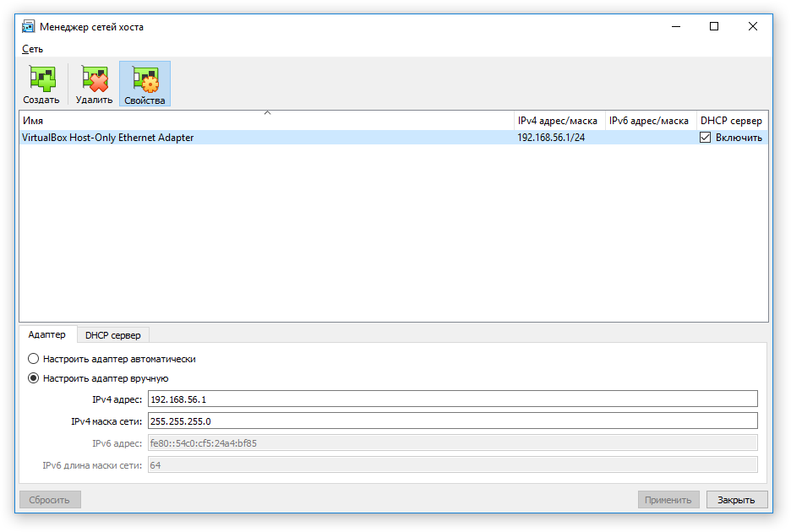The image size is (791, 532).
Task: Sort by the Имя column header
Action: [x=267, y=121]
